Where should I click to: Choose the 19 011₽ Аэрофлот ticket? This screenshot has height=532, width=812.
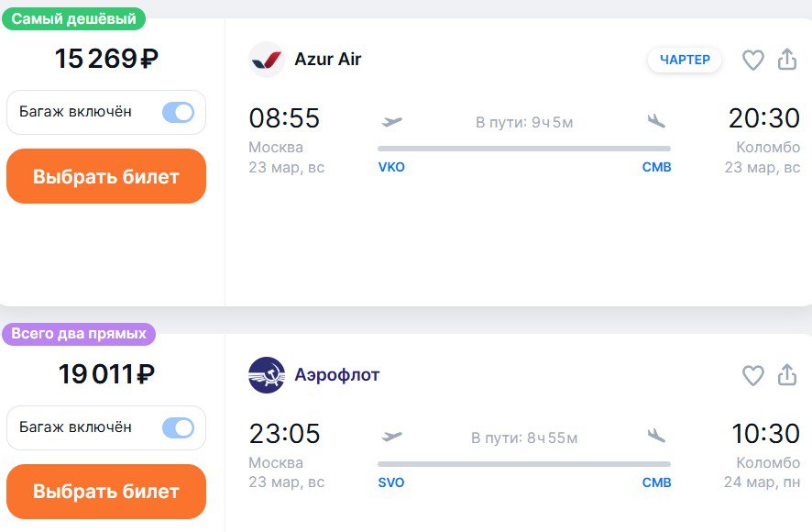(106, 492)
